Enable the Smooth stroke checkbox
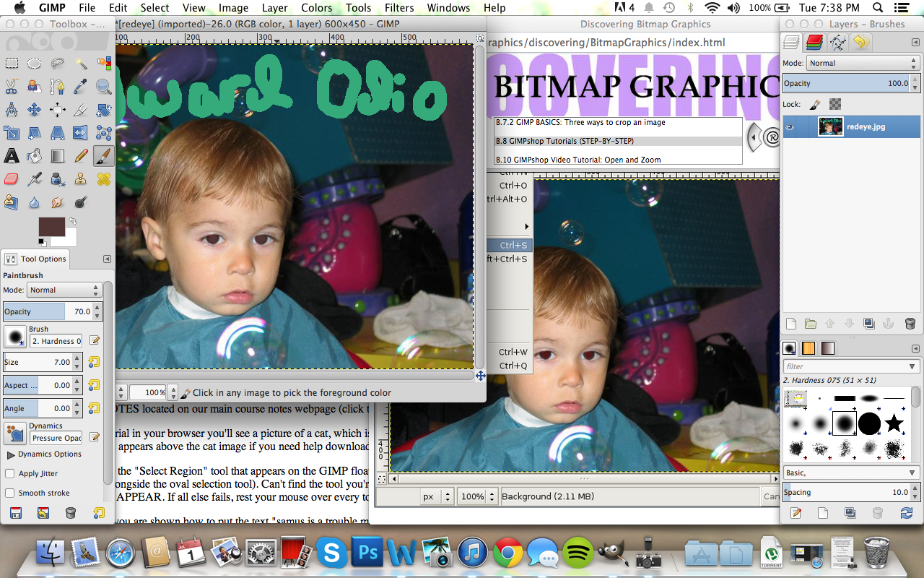 point(10,493)
